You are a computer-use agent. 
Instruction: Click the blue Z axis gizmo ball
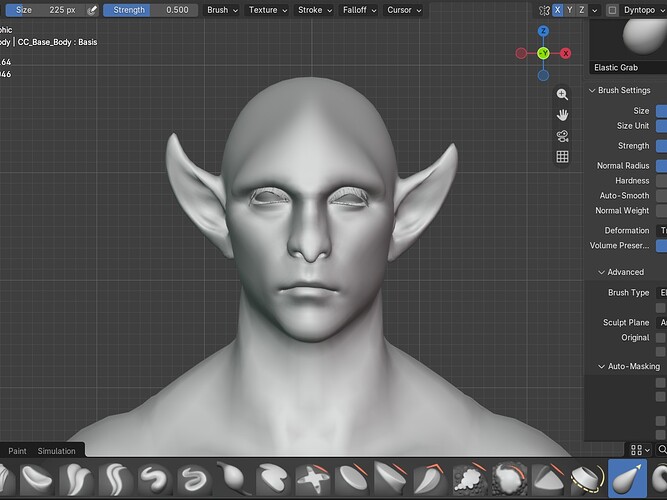coord(543,31)
